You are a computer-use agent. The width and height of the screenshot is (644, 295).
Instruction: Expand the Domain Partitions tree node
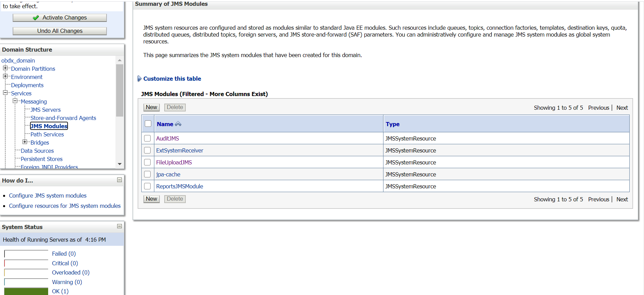pyautogui.click(x=5, y=68)
